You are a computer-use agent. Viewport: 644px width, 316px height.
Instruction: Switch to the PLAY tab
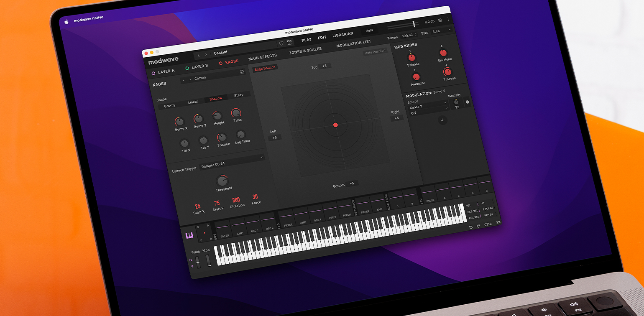[307, 40]
